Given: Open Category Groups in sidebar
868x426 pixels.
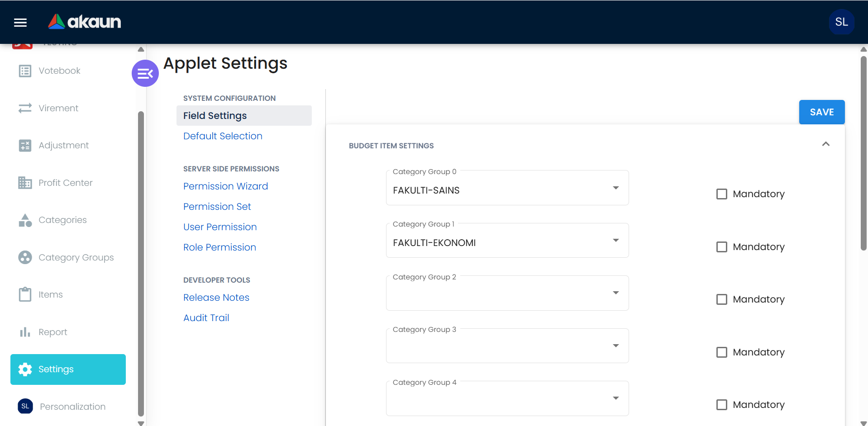Looking at the screenshot, I should 76,257.
